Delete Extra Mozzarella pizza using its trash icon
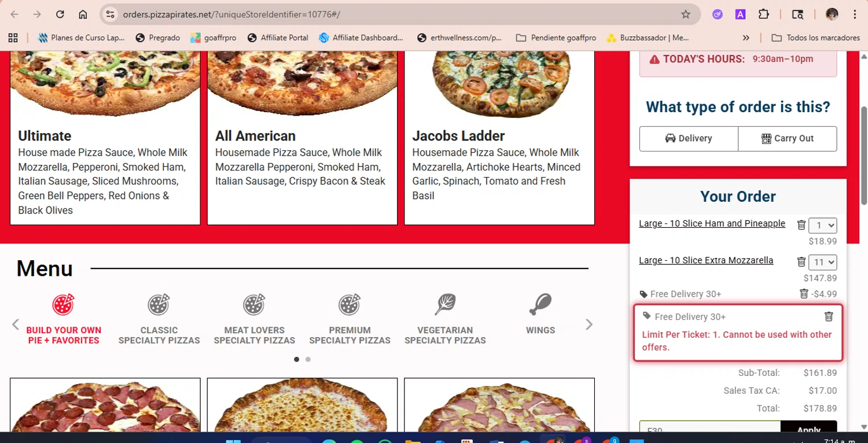Screen dimensions: 868x443 (x=801, y=262)
